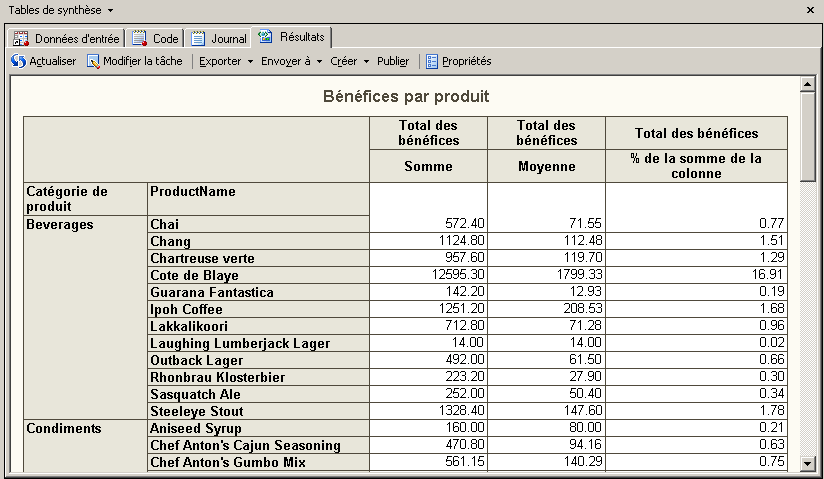Image resolution: width=824 pixels, height=479 pixels.
Task: Close the Tables de synthèse panel
Action: coord(809,9)
